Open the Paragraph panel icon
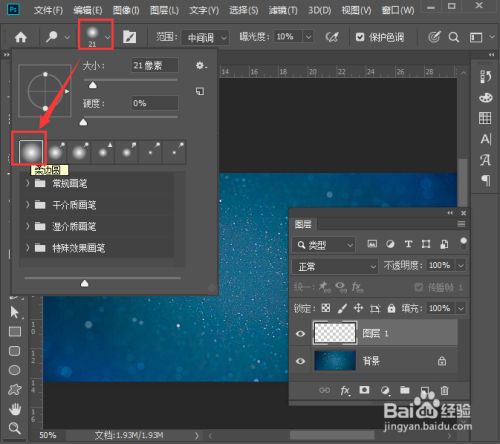500x444 pixels. click(x=486, y=180)
